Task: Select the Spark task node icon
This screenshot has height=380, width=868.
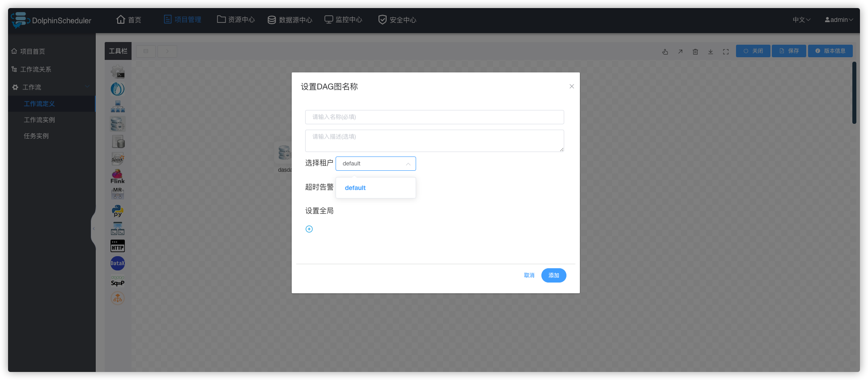Action: [118, 159]
